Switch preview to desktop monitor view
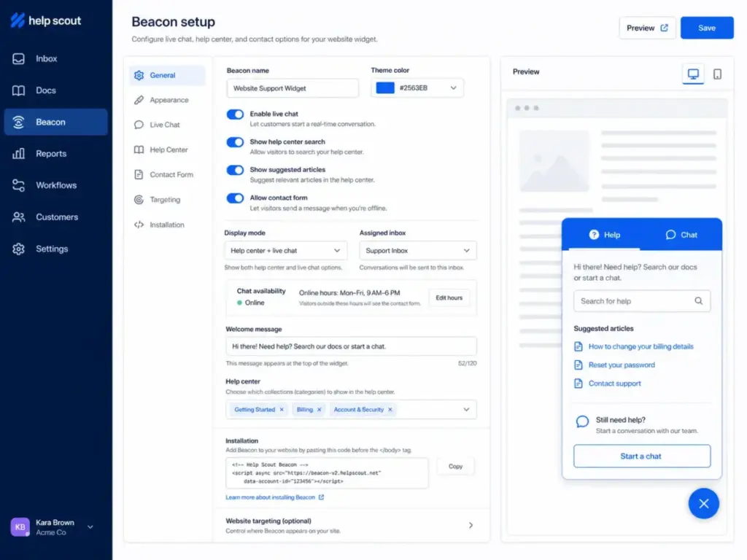The width and height of the screenshot is (747, 560). (x=693, y=74)
